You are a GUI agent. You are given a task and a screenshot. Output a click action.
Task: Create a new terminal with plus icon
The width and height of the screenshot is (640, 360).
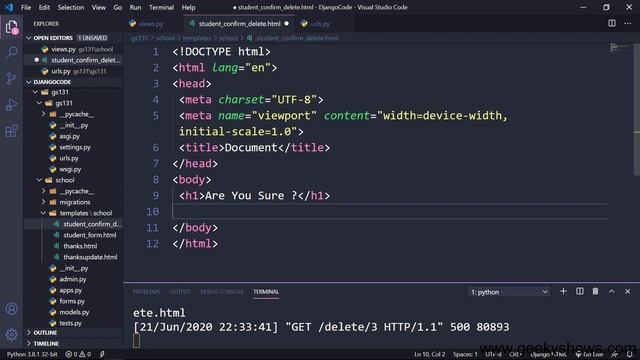coord(563,291)
